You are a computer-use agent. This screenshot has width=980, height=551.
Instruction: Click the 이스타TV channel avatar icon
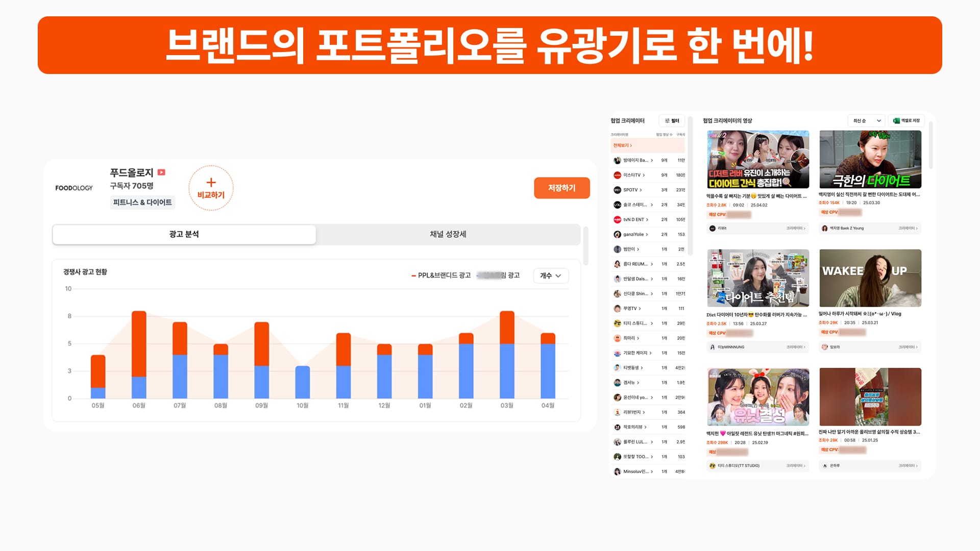(x=617, y=175)
